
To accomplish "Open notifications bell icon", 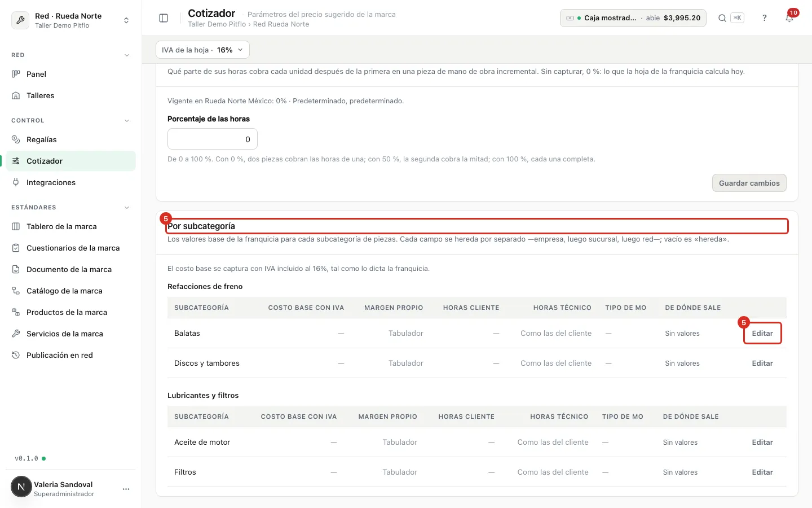I will tap(789, 18).
